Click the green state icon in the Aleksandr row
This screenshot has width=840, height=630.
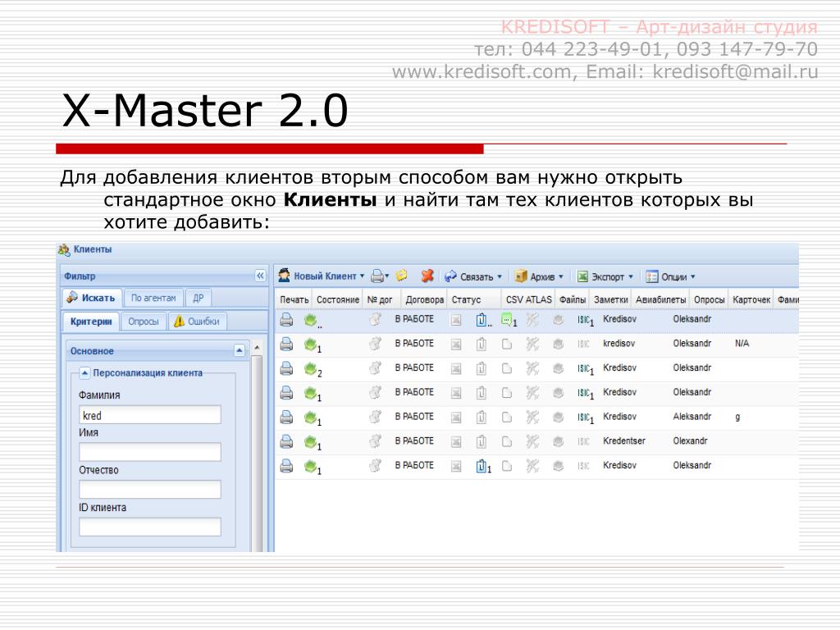click(310, 417)
